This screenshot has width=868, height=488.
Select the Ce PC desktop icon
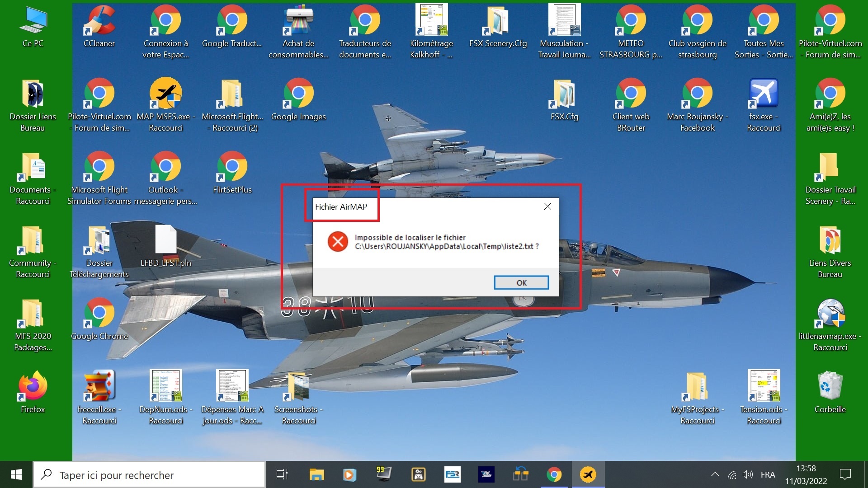click(33, 21)
